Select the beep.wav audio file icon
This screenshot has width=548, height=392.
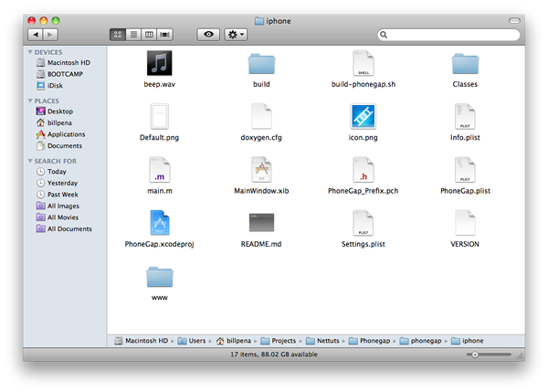[159, 63]
